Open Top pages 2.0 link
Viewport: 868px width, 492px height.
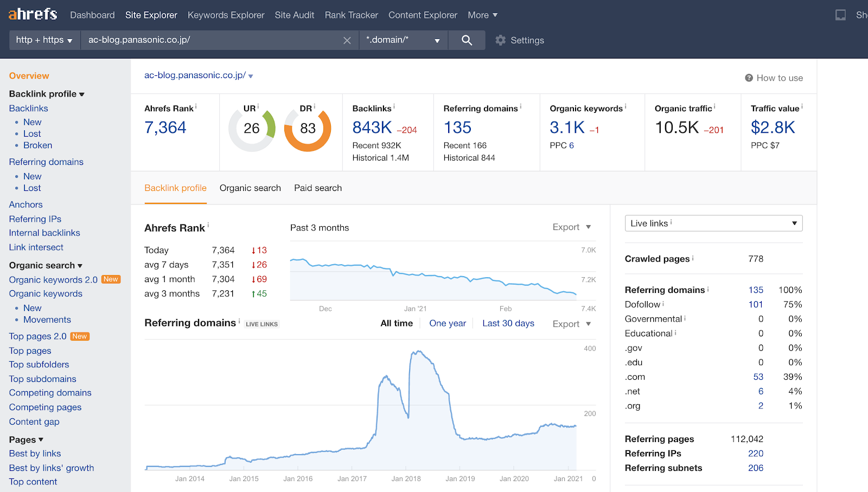[x=37, y=336]
